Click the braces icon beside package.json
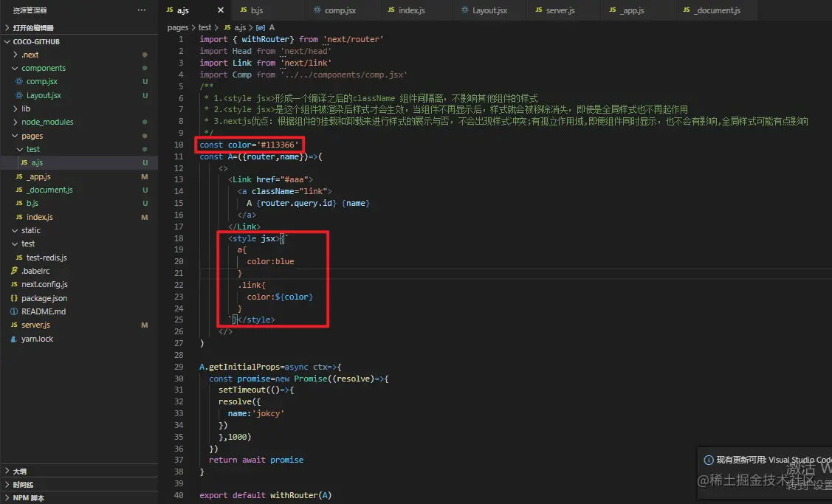Viewport: 832px width, 504px height. 14,298
